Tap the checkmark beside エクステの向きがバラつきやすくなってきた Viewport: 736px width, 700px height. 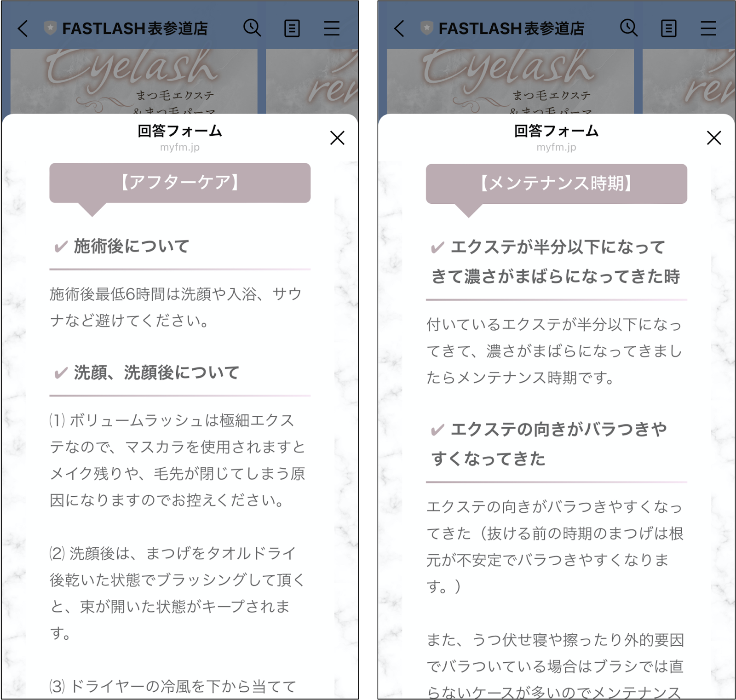click(436, 430)
